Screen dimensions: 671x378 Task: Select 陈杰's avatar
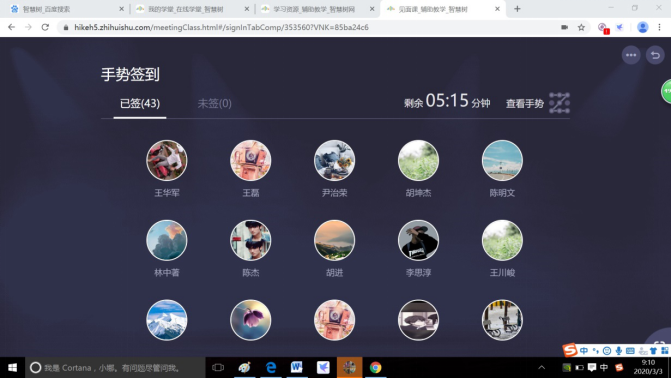[x=251, y=240]
